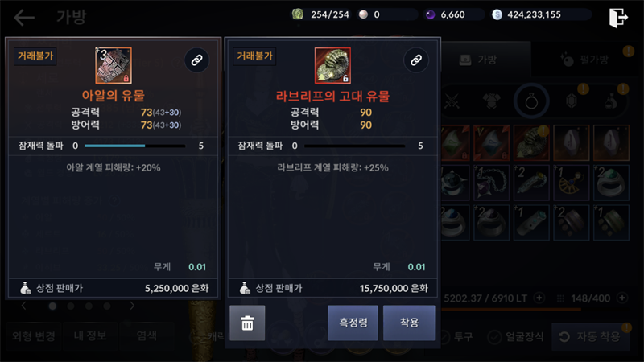The height and width of the screenshot is (362, 644).
Task: Go to next page with right chevron
Action: point(132,306)
